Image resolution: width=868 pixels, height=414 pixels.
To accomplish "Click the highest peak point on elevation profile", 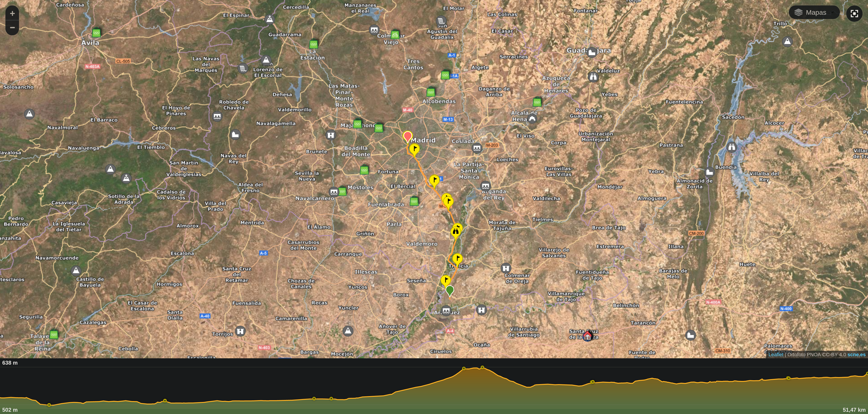I will 482,367.
